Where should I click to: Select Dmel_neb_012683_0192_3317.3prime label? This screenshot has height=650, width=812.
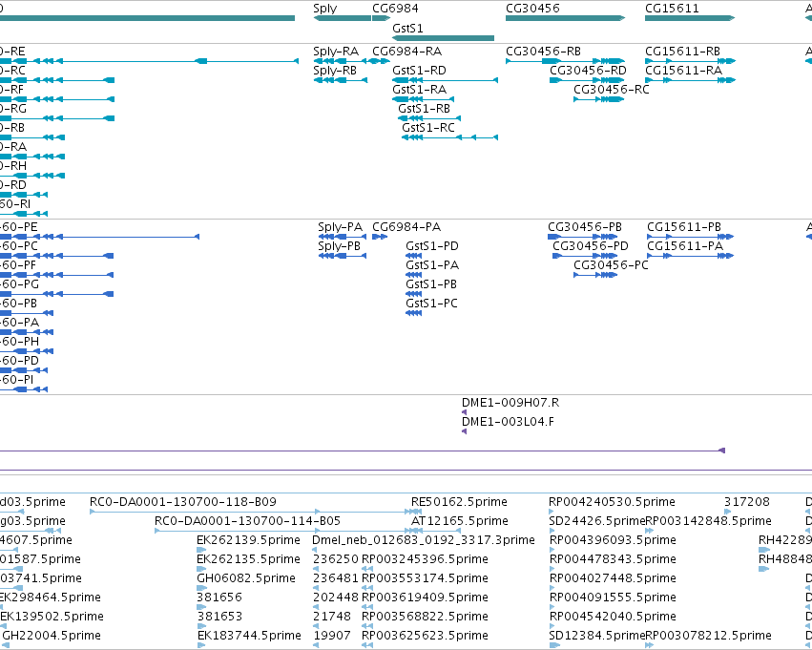click(424, 540)
